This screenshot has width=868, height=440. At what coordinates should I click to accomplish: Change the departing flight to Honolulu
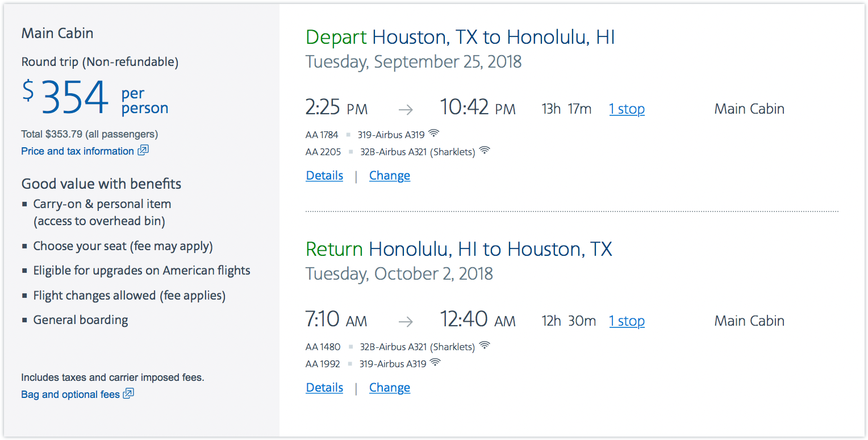pos(390,176)
